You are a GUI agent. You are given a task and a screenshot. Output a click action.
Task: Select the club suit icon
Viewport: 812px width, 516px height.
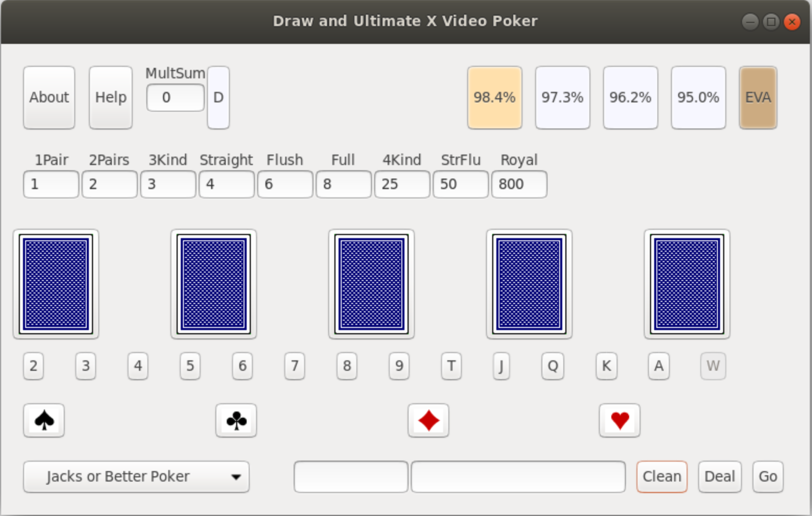[x=236, y=420]
